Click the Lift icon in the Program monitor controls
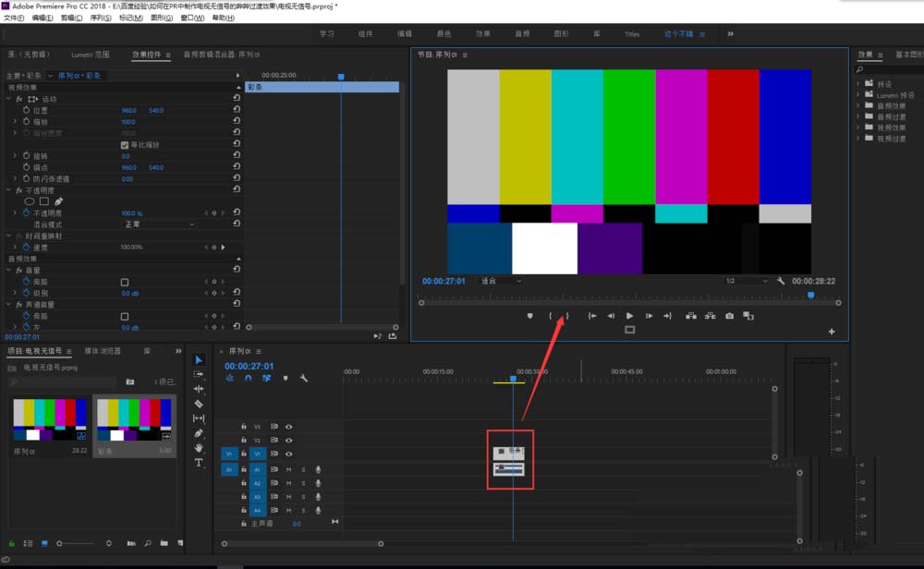Viewport: 924px width, 569px height. [690, 316]
